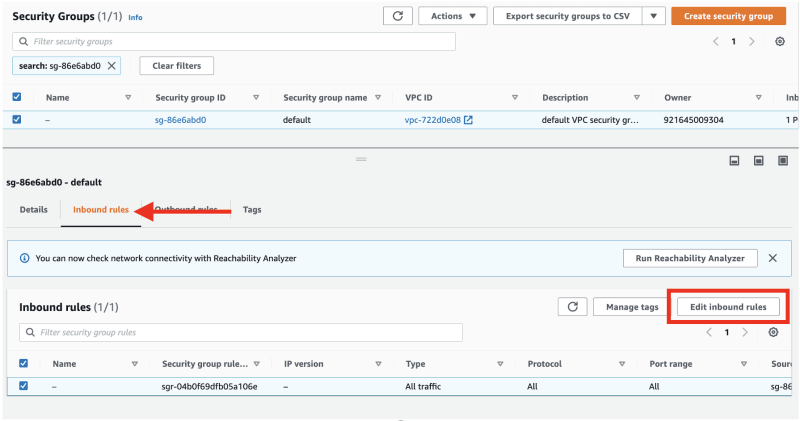Focus the Filter security groups field

(234, 41)
